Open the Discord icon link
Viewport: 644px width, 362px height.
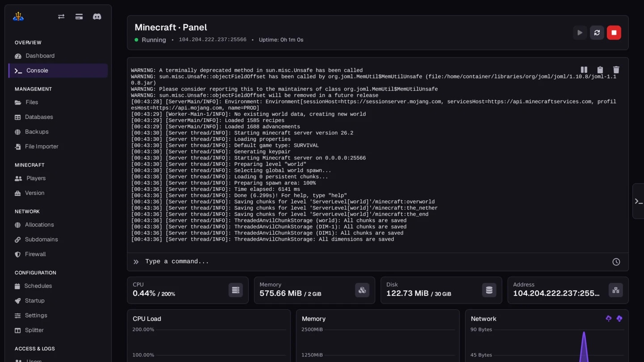pyautogui.click(x=97, y=17)
